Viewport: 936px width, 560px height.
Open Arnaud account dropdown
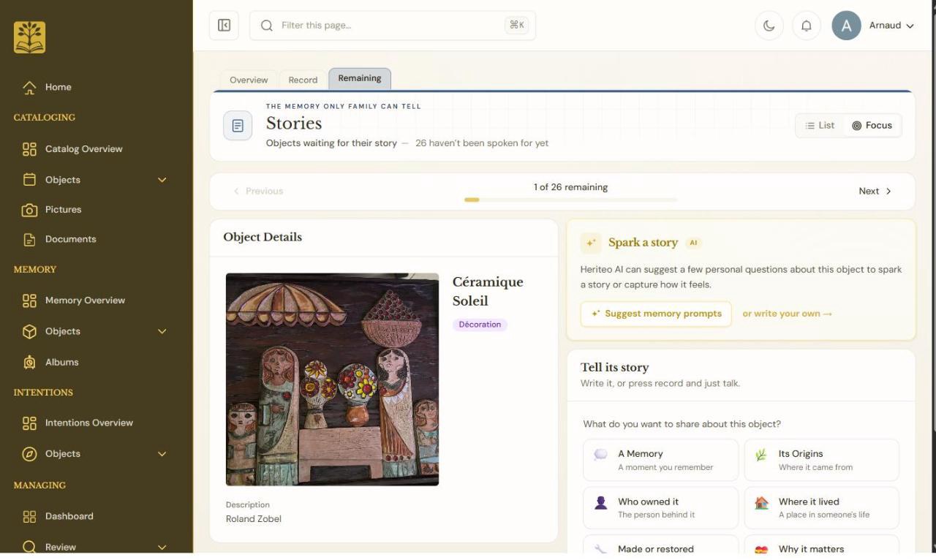[891, 26]
